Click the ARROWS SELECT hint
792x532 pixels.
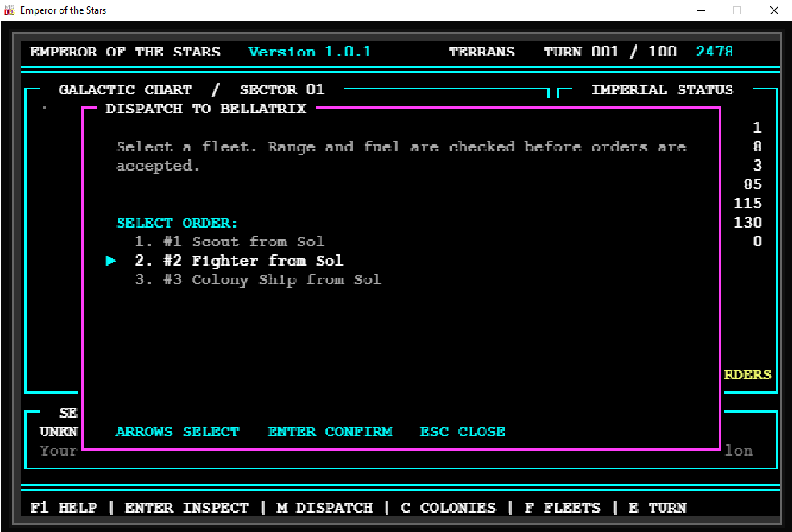coord(177,431)
